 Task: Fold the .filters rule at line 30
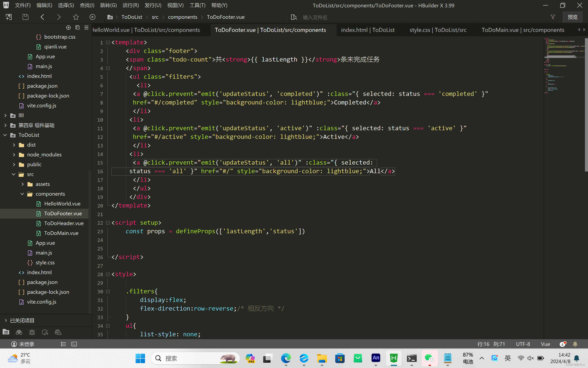pyautogui.click(x=108, y=291)
